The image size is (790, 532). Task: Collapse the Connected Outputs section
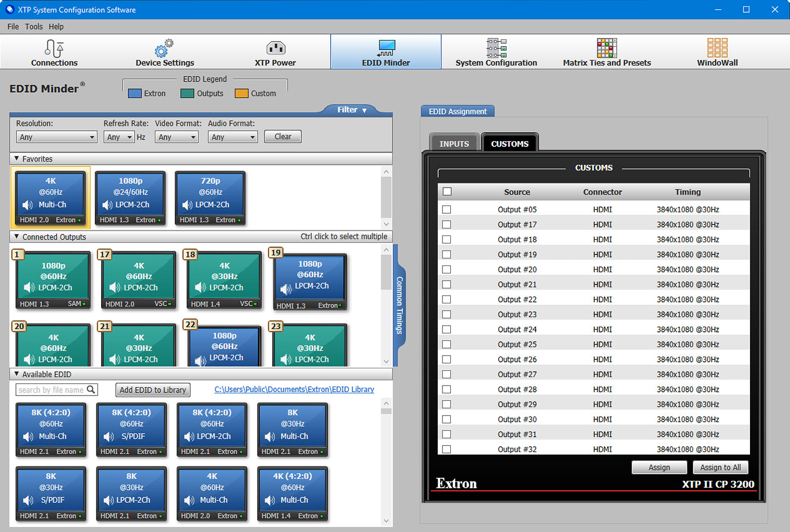[16, 237]
